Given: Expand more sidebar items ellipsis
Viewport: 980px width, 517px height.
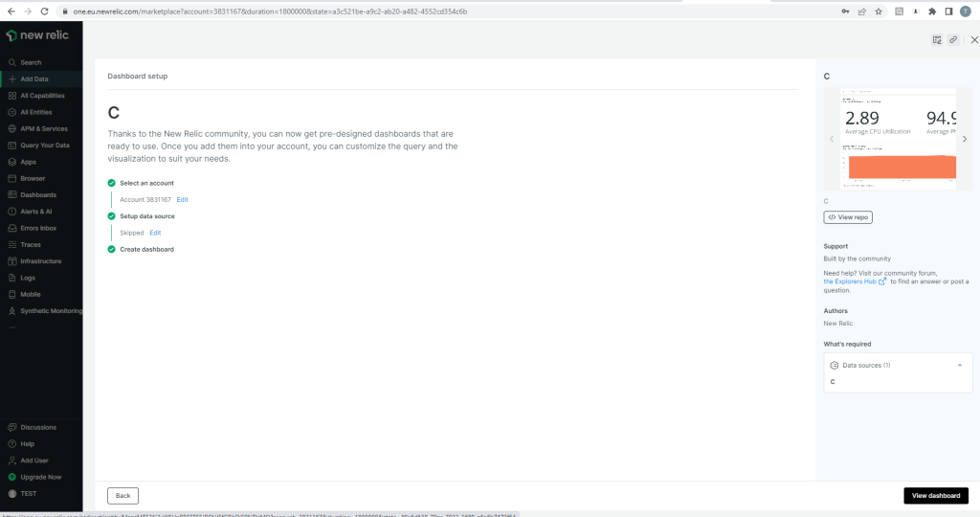Looking at the screenshot, I should click(x=11, y=327).
